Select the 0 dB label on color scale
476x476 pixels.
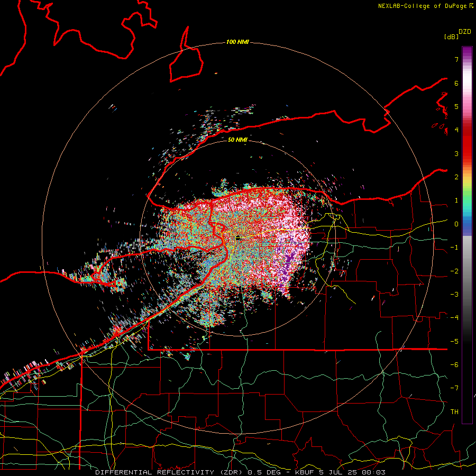(456, 224)
